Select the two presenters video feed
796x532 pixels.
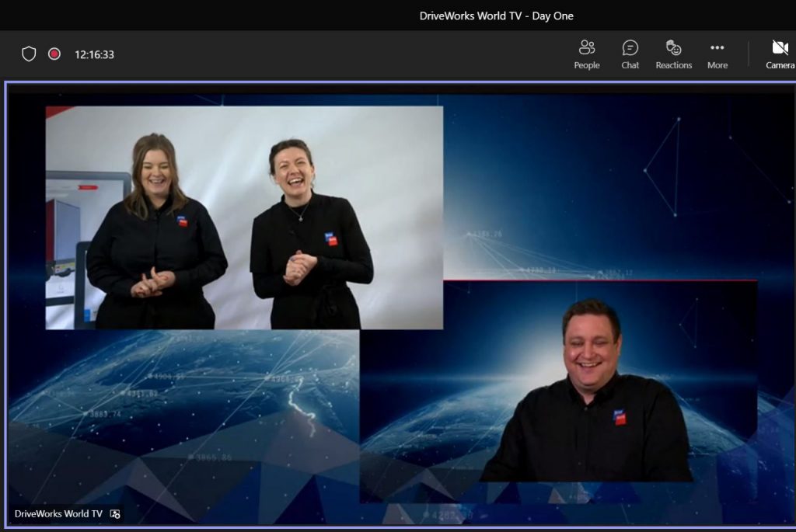[244, 217]
